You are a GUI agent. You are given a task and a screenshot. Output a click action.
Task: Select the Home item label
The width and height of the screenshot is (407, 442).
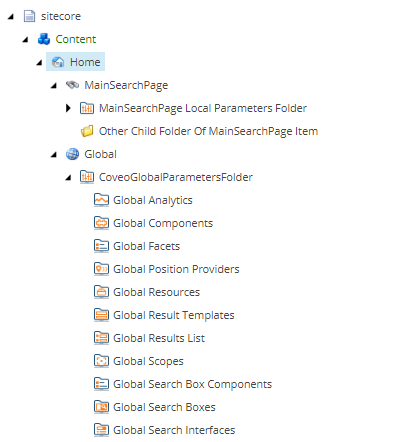tap(85, 62)
